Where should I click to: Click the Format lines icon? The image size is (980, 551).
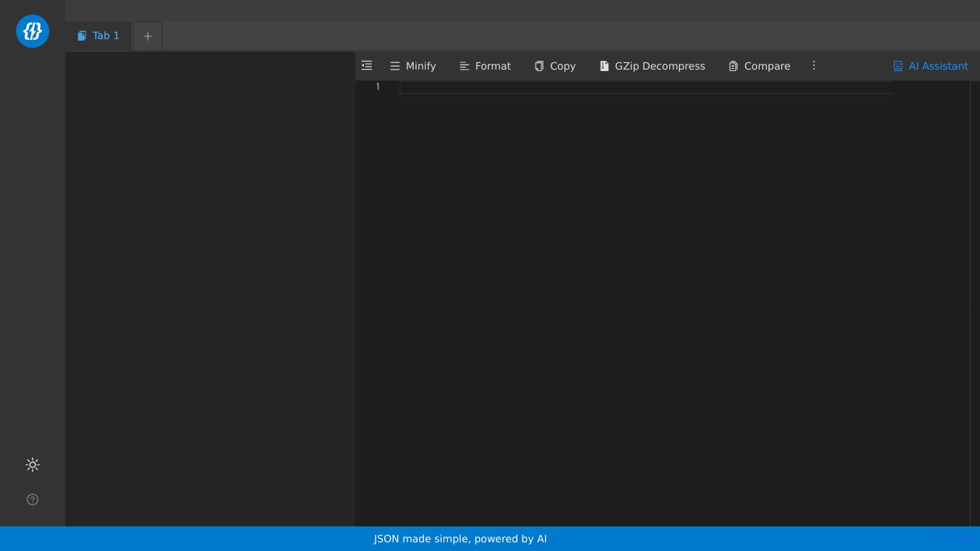click(465, 66)
